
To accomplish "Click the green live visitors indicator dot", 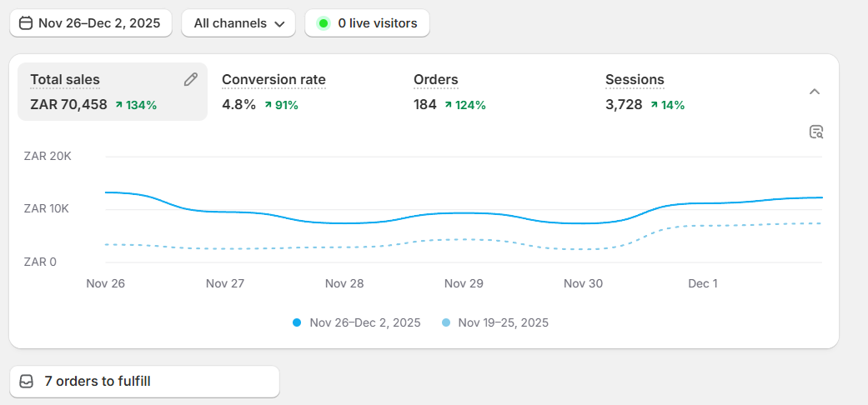I will [x=324, y=23].
